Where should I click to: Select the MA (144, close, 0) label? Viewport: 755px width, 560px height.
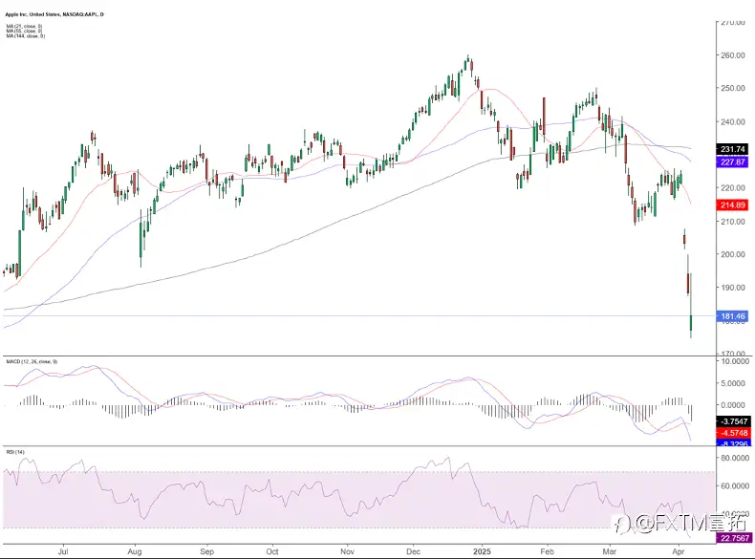[26, 36]
